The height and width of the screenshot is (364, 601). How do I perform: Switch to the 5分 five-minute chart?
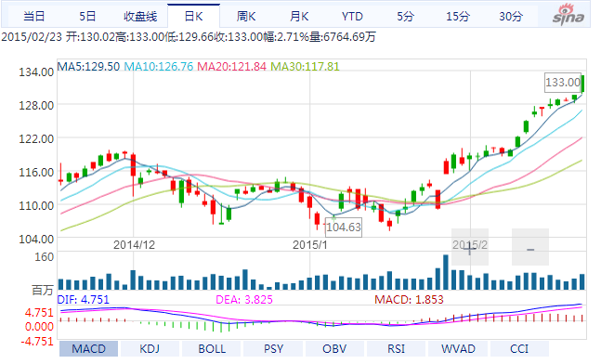tap(405, 17)
